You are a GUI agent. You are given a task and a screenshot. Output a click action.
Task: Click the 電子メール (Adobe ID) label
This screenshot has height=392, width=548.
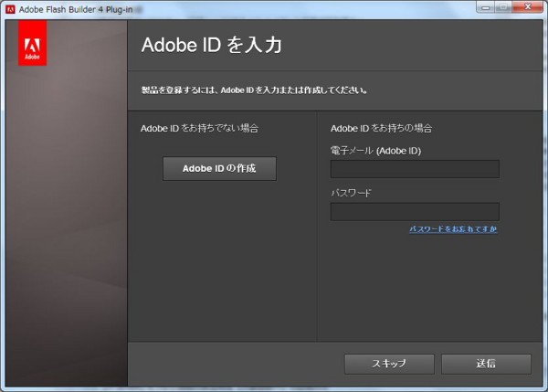(x=375, y=151)
